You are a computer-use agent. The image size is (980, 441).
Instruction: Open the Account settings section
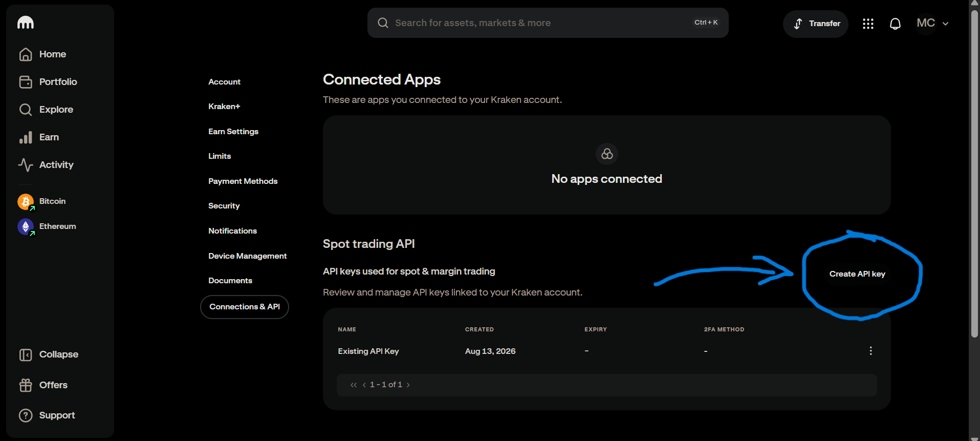point(224,82)
